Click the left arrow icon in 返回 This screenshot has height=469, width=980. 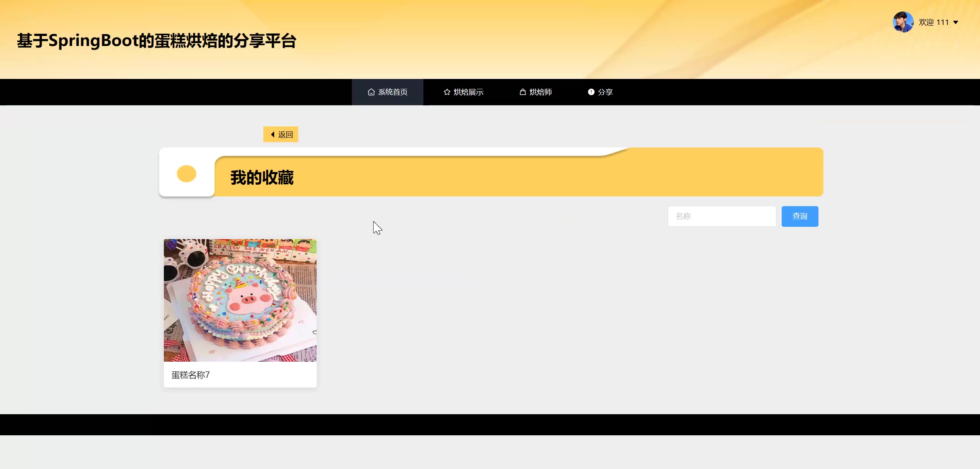point(273,134)
